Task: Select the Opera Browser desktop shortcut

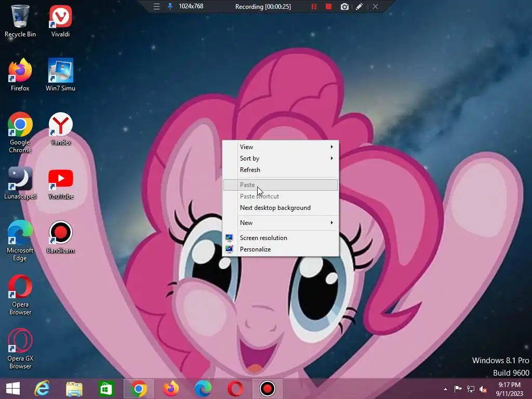Action: click(x=20, y=295)
